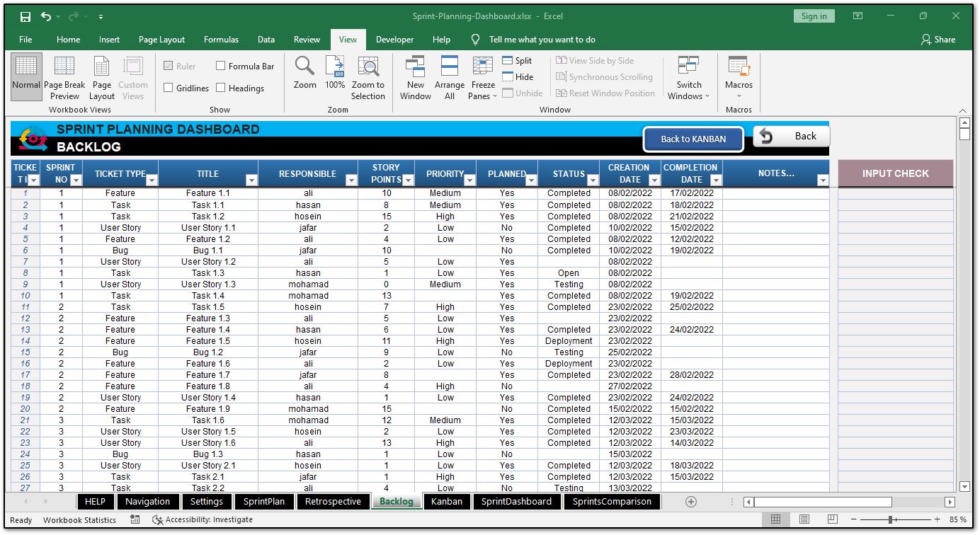Screen dimensions: 980x535
Task: Click the 'Feature 1.1' title cell
Action: [x=207, y=193]
